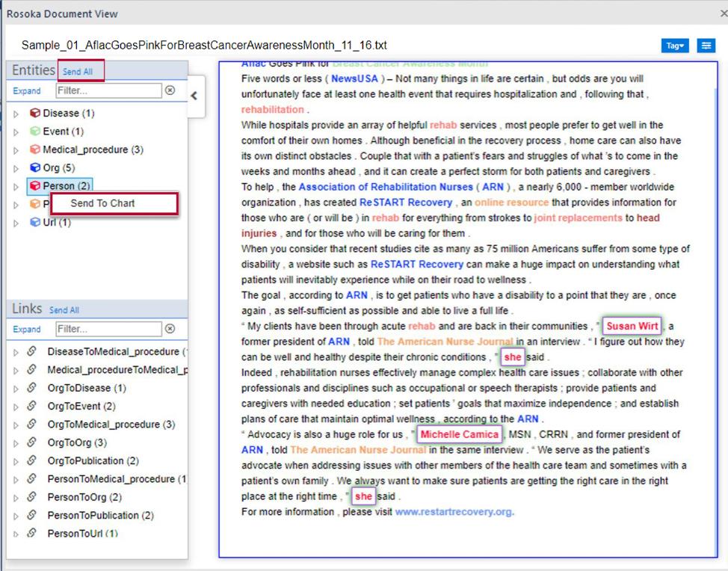
Task: Click the green Event entity cube icon
Action: pyautogui.click(x=34, y=132)
